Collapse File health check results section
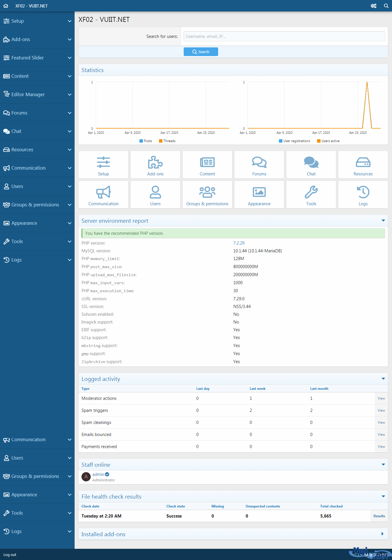 pyautogui.click(x=383, y=497)
